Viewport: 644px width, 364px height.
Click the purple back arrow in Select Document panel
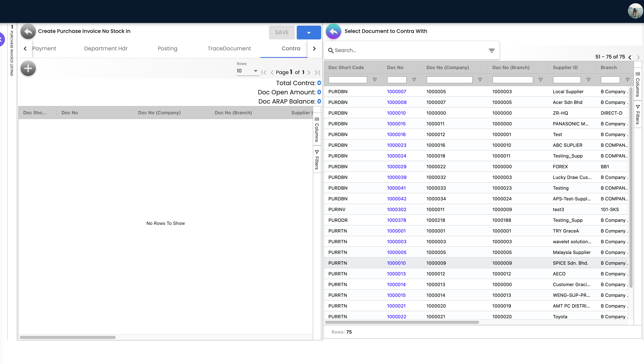pyautogui.click(x=333, y=32)
